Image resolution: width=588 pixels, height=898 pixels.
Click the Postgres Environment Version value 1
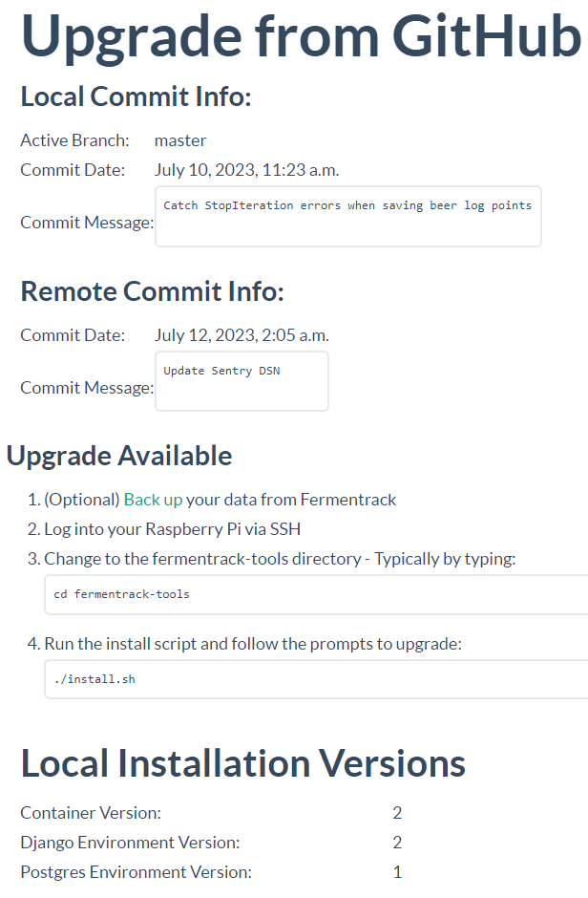[x=397, y=872]
